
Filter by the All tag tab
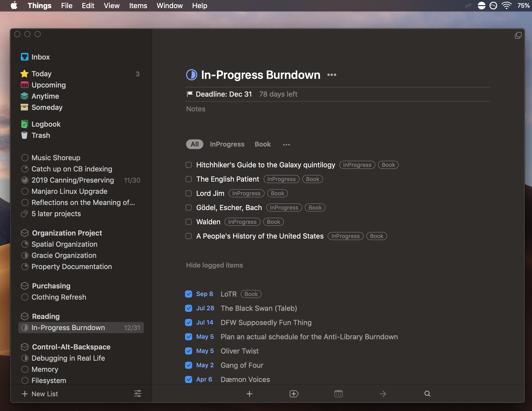pyautogui.click(x=195, y=144)
